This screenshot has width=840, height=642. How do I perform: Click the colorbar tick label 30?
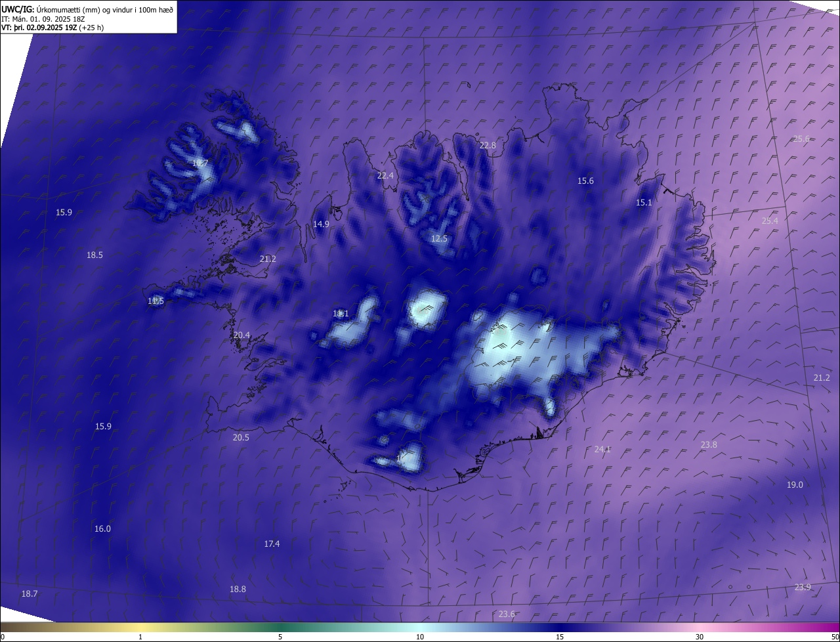click(x=700, y=637)
